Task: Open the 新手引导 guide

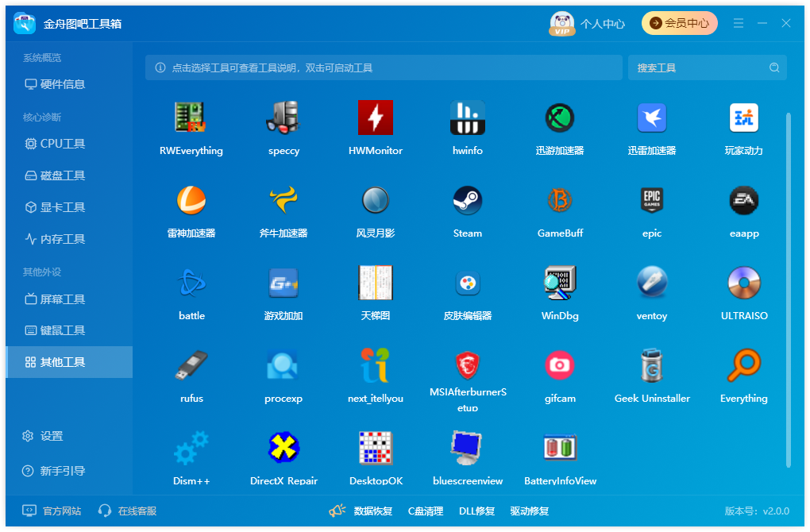Action: 54,471
